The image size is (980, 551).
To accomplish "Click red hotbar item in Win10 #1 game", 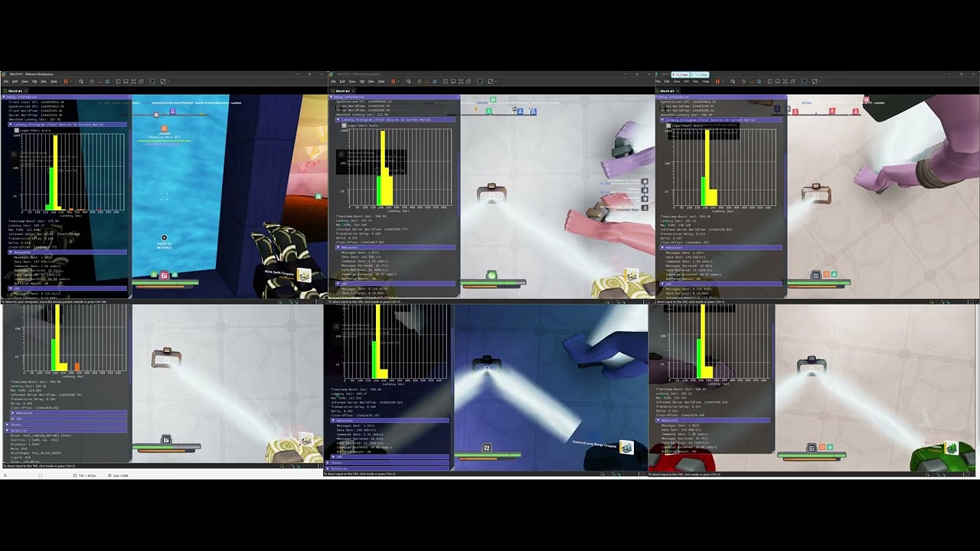I will pos(165,275).
